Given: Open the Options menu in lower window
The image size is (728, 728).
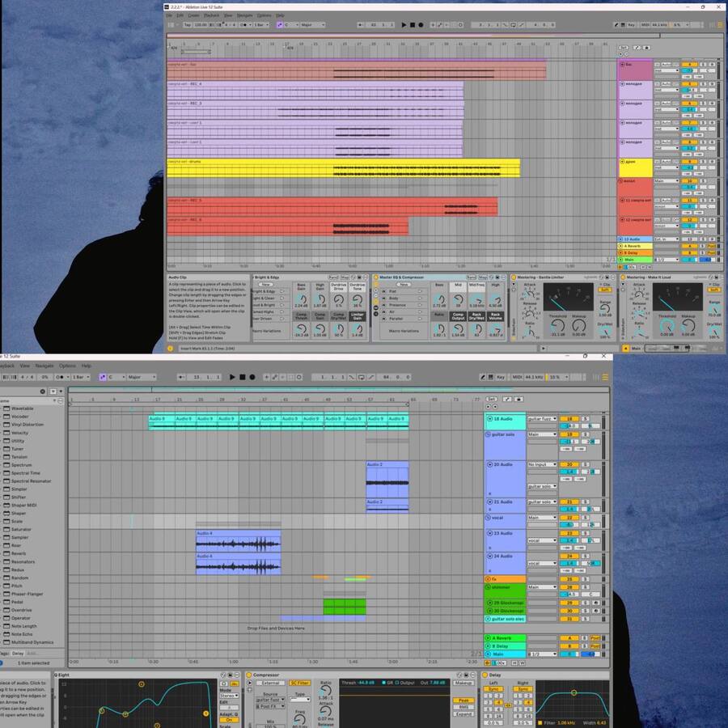Looking at the screenshot, I should pos(67,366).
